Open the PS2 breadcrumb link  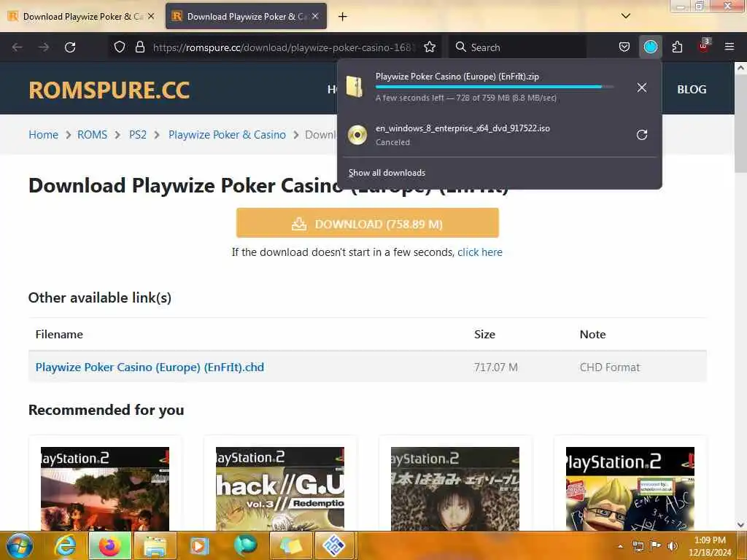pos(138,135)
